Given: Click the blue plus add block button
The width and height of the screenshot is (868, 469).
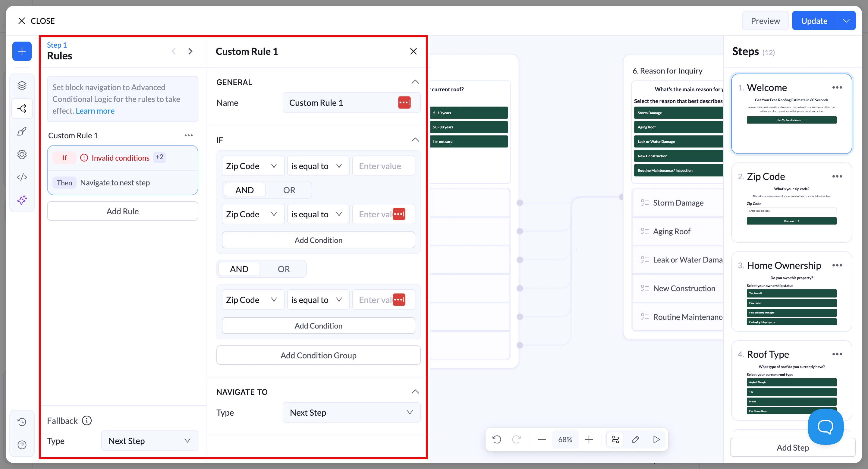Looking at the screenshot, I should pyautogui.click(x=22, y=51).
